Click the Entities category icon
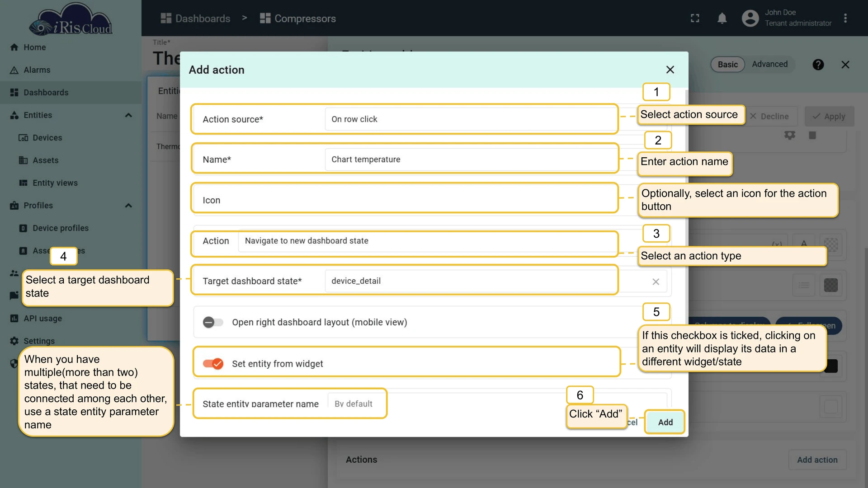Image resolution: width=868 pixels, height=488 pixels. point(14,115)
